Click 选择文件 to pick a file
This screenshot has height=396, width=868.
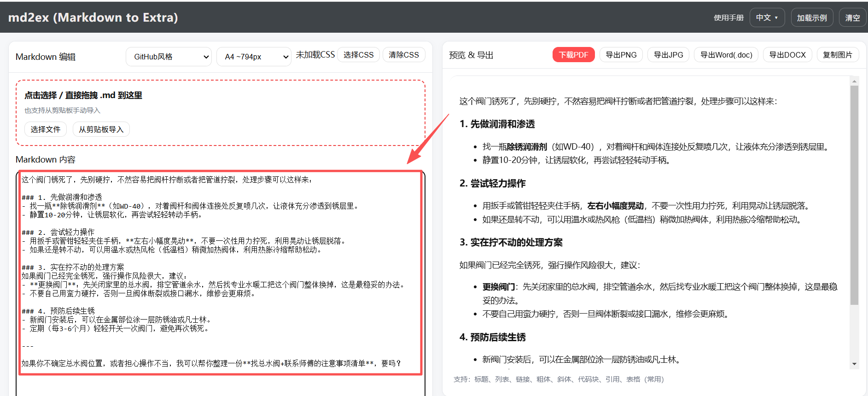point(46,129)
